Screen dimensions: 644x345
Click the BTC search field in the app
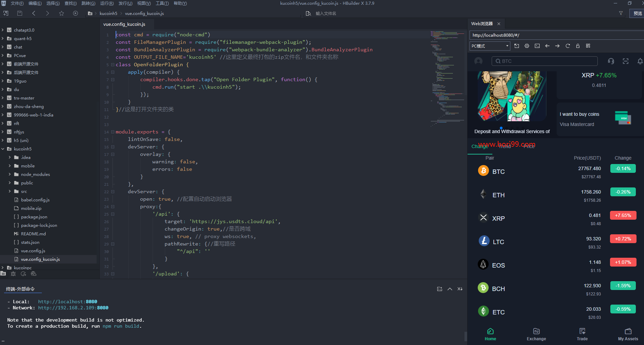(x=544, y=61)
